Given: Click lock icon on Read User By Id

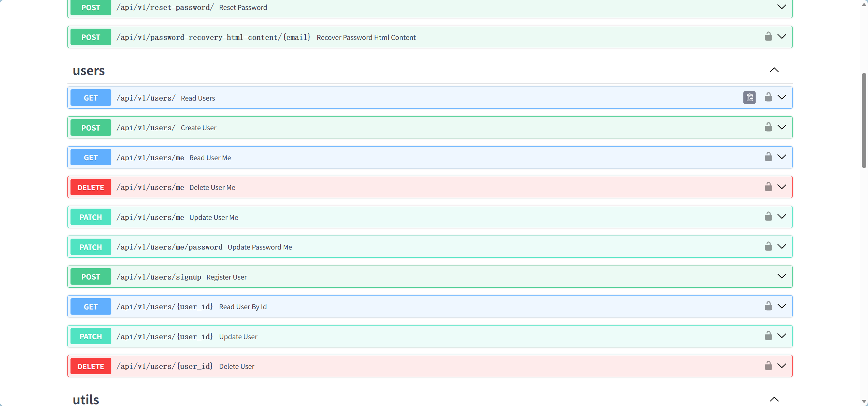Looking at the screenshot, I should tap(768, 306).
